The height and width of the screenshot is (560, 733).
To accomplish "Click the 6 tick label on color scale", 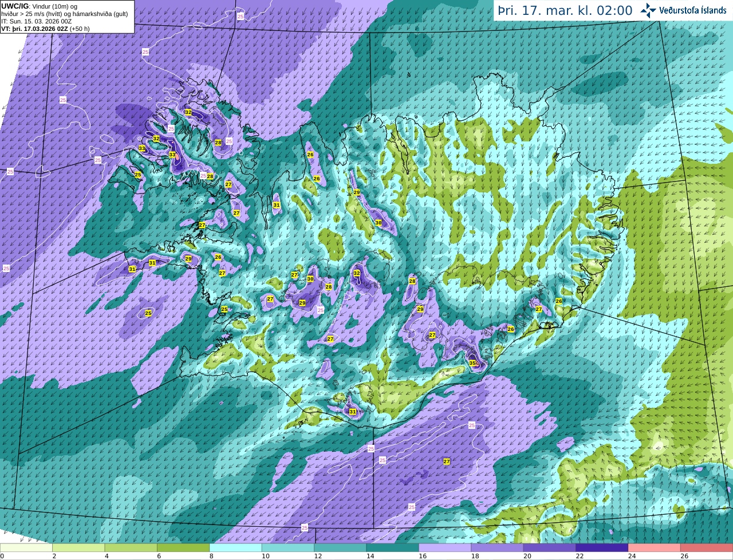I will 159,556.
